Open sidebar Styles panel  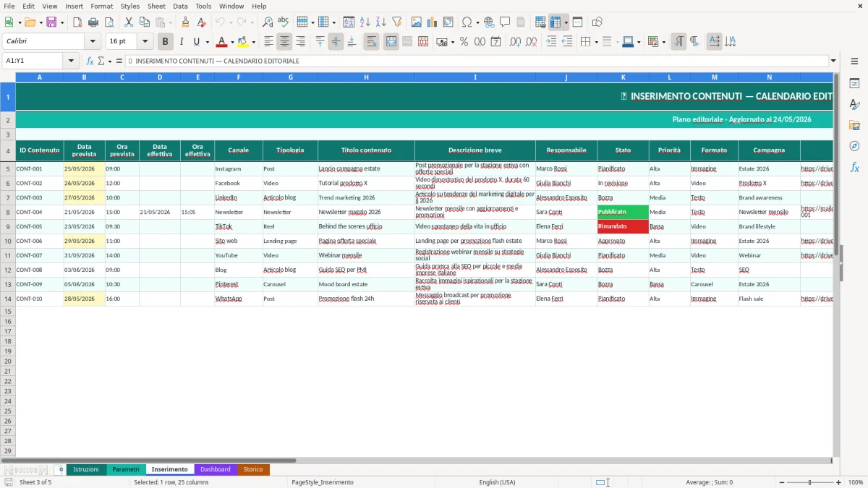[x=854, y=104]
